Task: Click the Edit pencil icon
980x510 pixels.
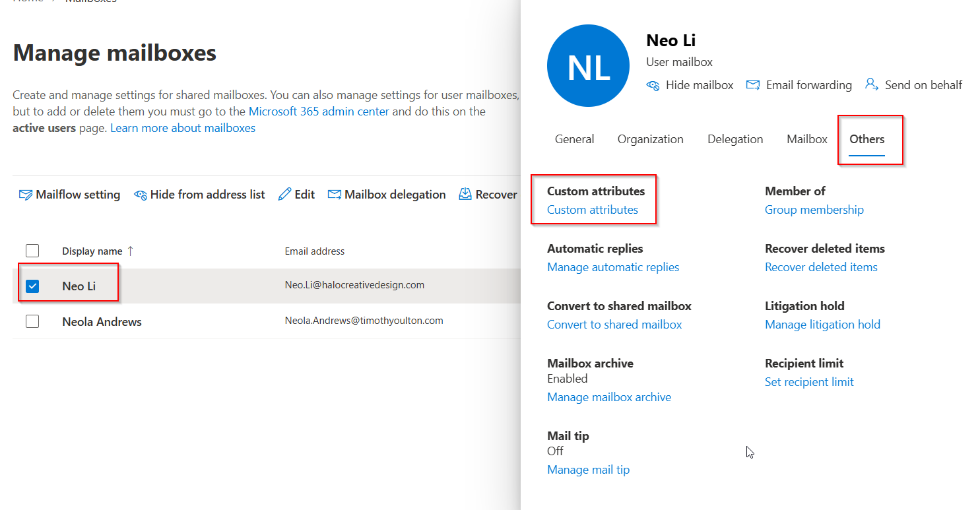Action: coord(284,195)
